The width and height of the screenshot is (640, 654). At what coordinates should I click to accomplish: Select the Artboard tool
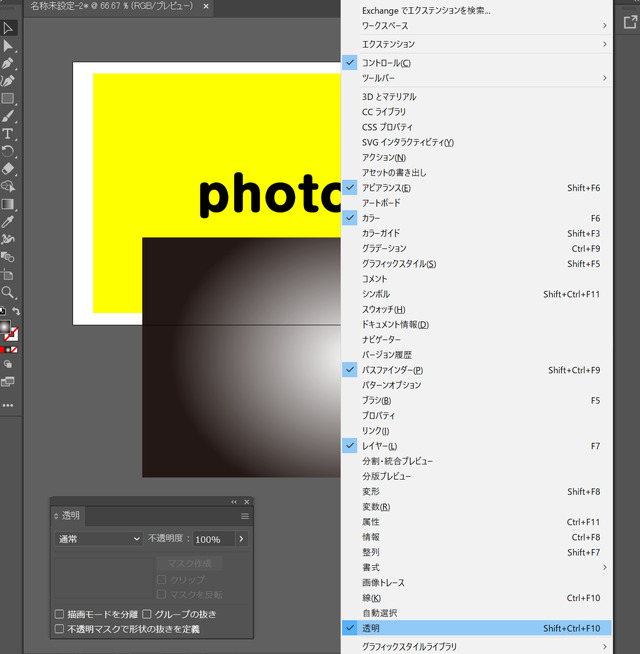pyautogui.click(x=8, y=274)
